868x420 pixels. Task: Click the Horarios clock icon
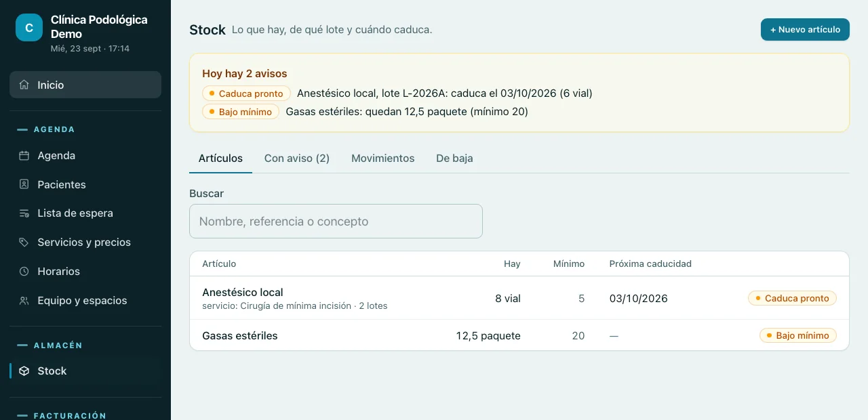point(24,272)
